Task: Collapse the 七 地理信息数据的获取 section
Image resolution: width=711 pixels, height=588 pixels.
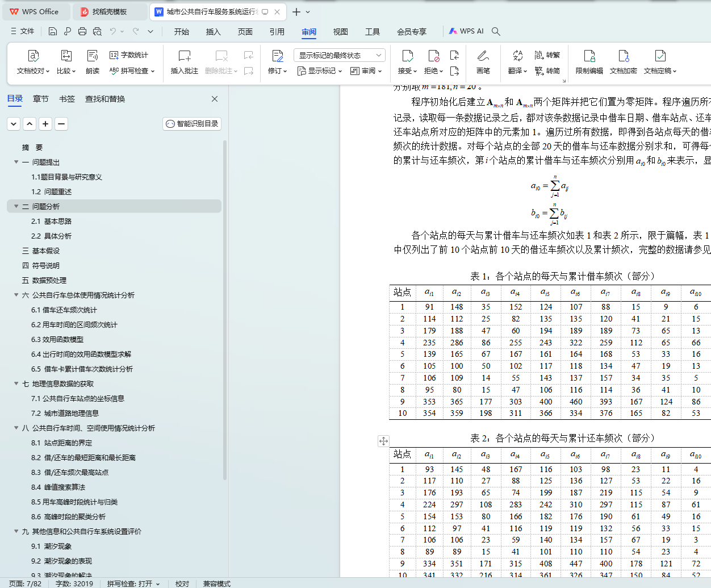Action: click(x=16, y=383)
